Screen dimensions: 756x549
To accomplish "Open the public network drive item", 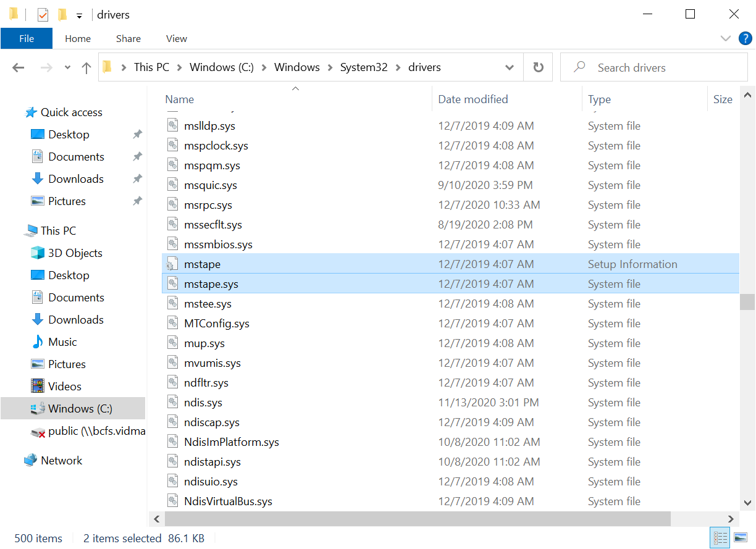I will point(97,431).
